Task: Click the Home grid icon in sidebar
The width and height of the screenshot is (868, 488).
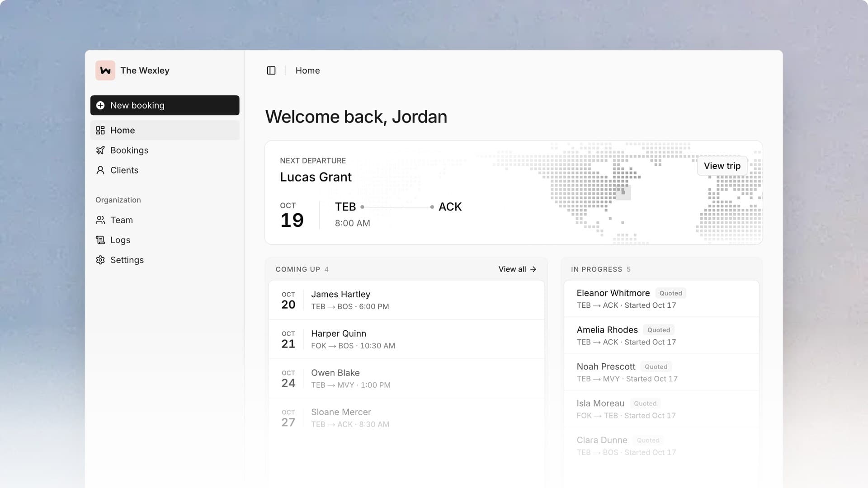Action: [x=100, y=130]
